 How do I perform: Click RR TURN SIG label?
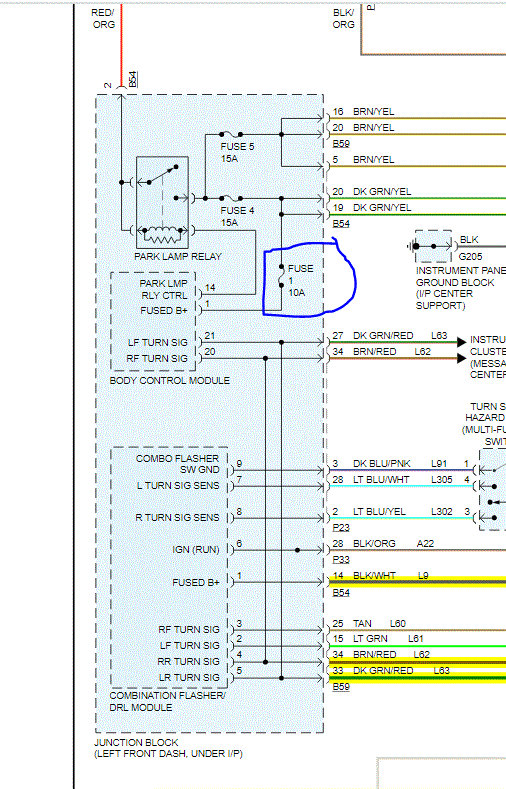click(189, 661)
